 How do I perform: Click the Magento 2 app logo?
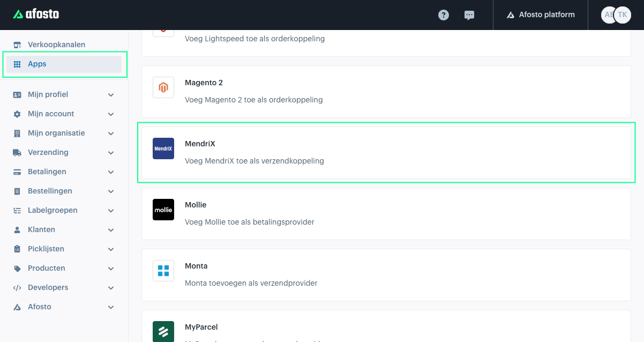(x=163, y=87)
